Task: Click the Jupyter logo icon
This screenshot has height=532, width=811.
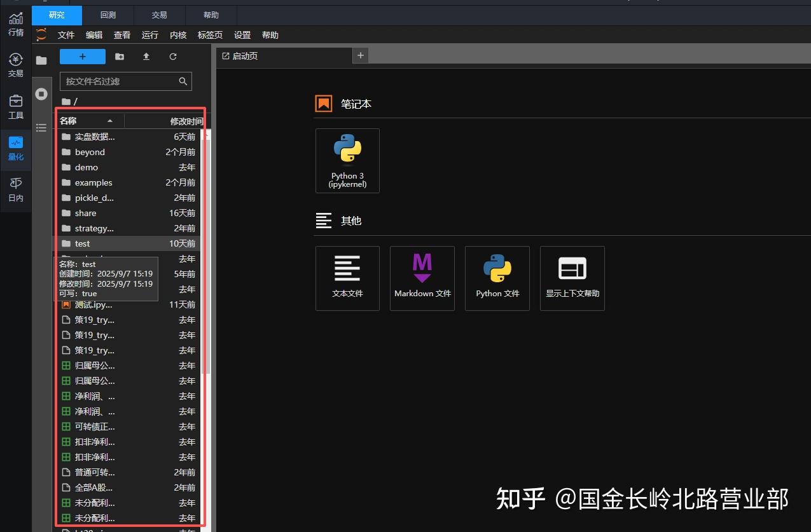Action: click(41, 35)
